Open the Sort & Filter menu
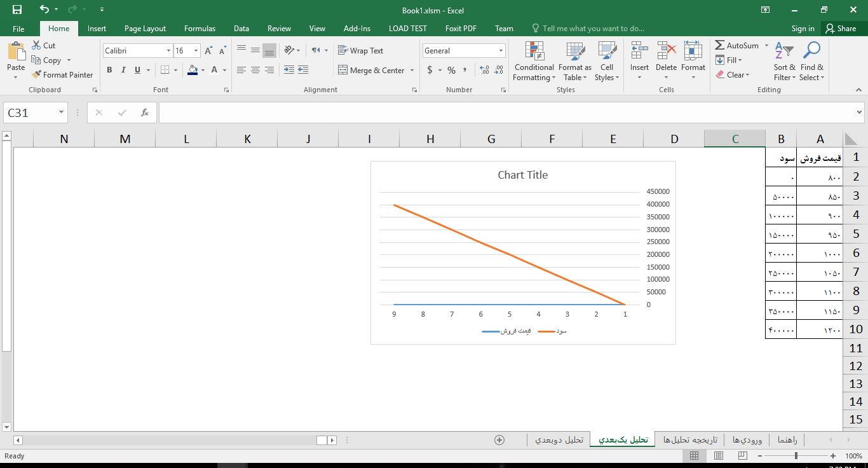Image resolution: width=868 pixels, height=468 pixels. click(784, 62)
